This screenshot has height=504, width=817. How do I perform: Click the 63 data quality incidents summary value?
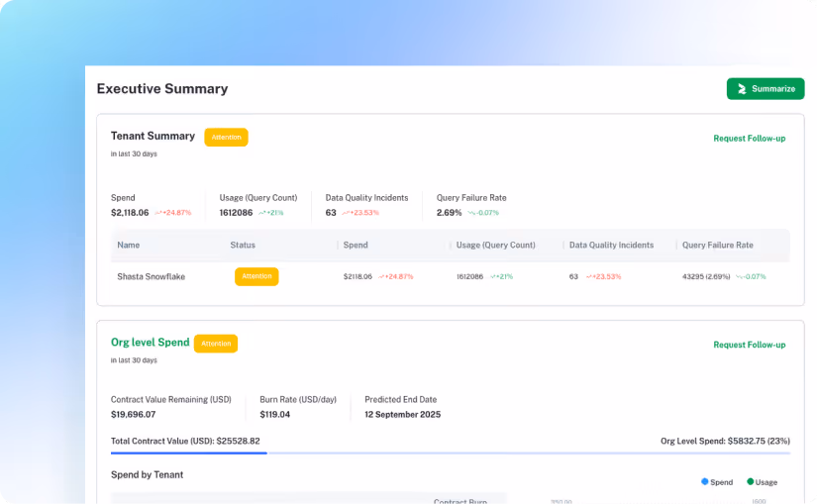pyautogui.click(x=331, y=213)
